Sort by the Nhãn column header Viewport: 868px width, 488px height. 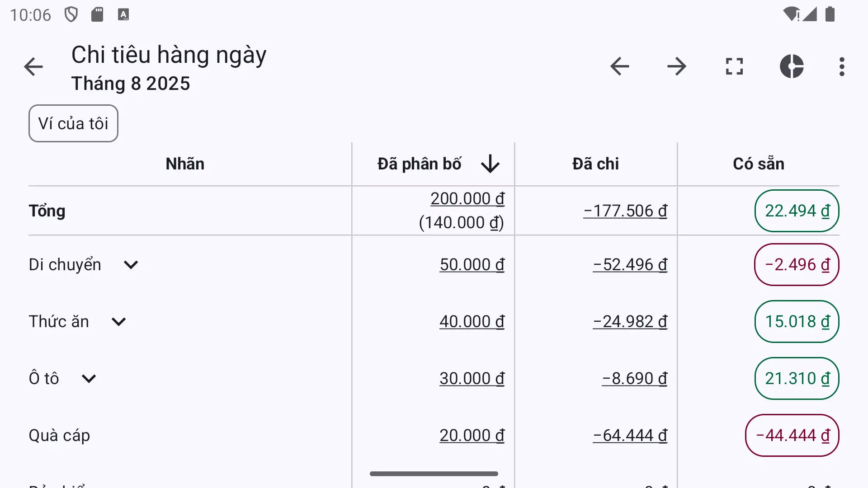click(185, 164)
